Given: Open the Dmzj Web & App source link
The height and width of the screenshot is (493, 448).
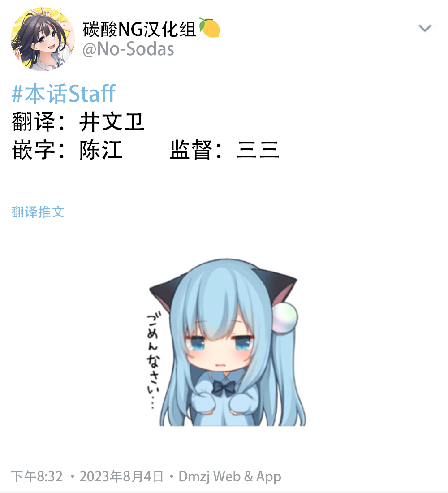Looking at the screenshot, I should click(230, 477).
